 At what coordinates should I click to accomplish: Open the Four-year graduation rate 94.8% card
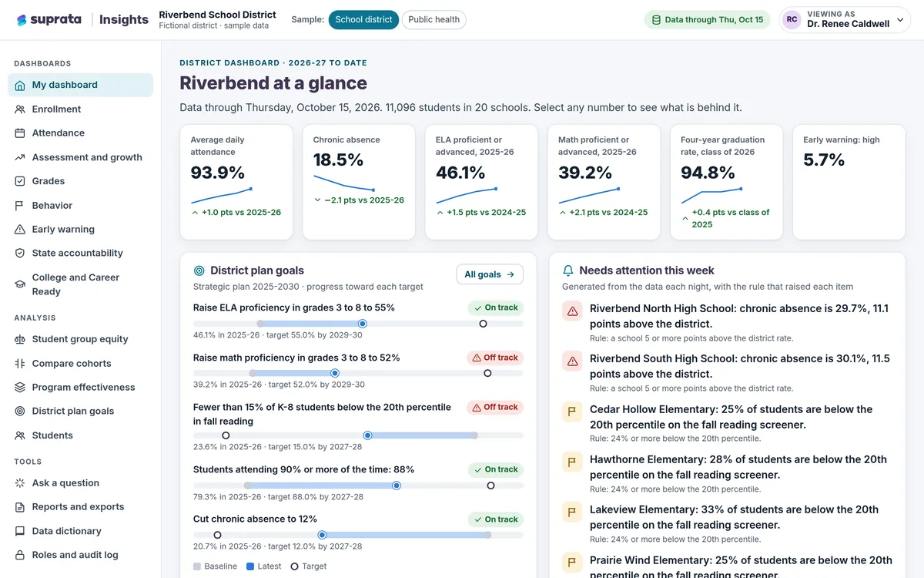[727, 182]
